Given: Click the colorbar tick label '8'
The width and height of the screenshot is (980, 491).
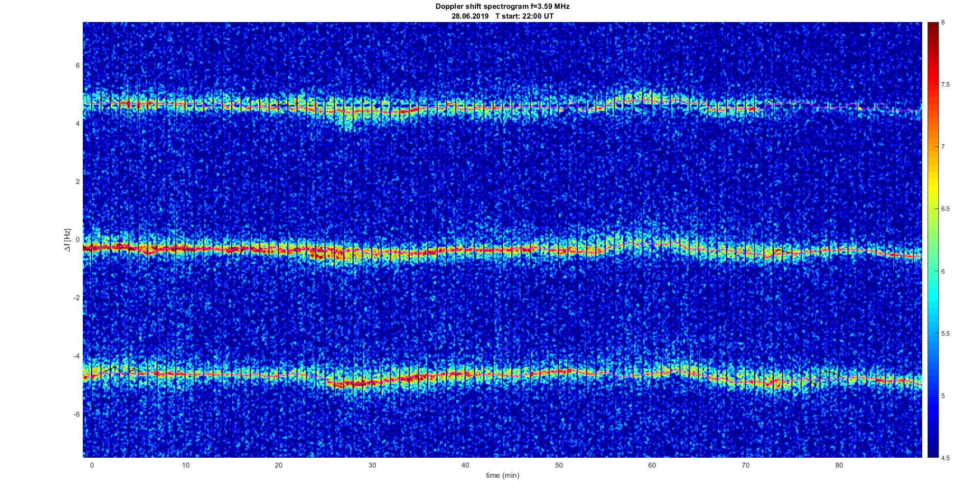Looking at the screenshot, I should coord(943,23).
